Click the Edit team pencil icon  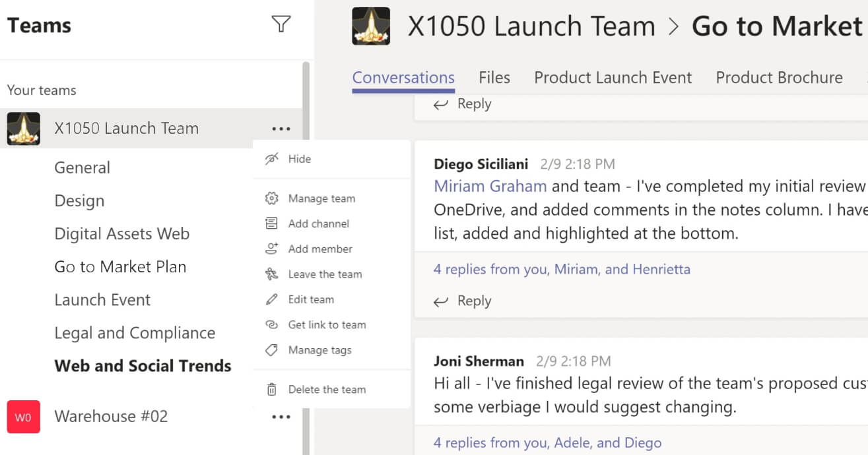point(271,299)
